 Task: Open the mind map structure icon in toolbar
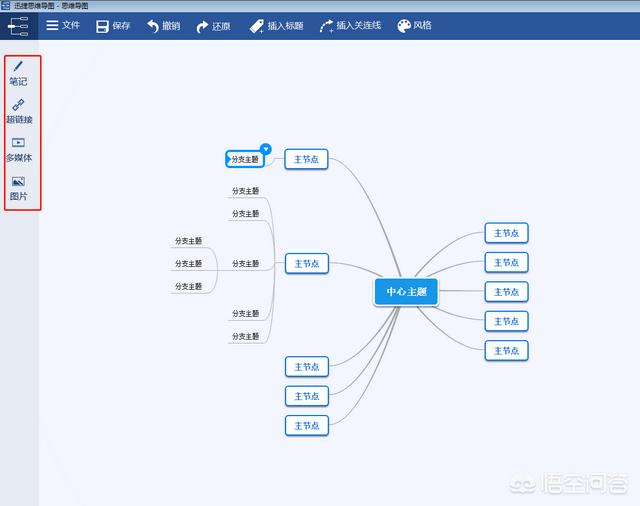point(17,26)
